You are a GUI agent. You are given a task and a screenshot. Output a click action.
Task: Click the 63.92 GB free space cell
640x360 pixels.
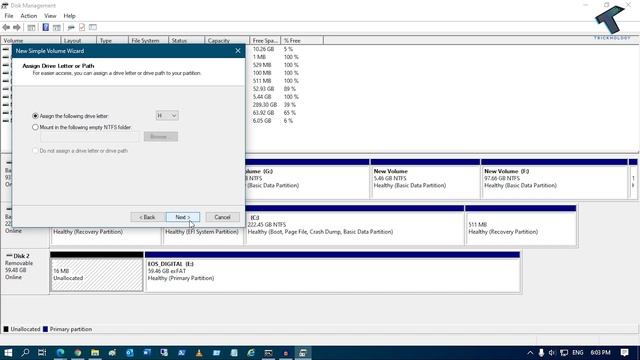coord(263,113)
